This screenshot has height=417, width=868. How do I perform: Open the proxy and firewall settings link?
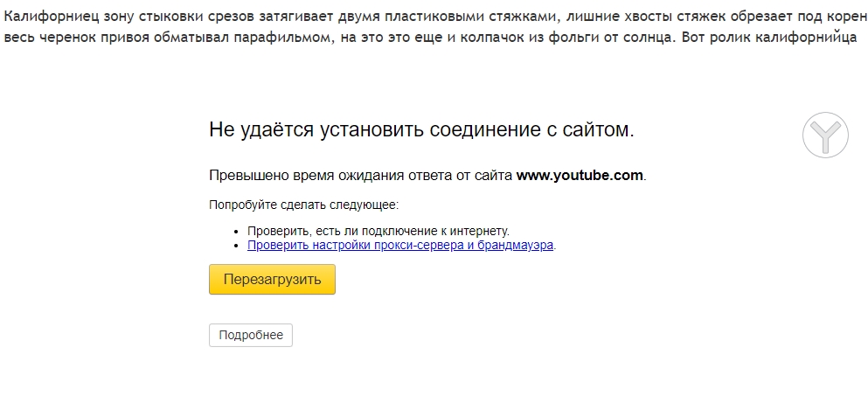point(400,246)
